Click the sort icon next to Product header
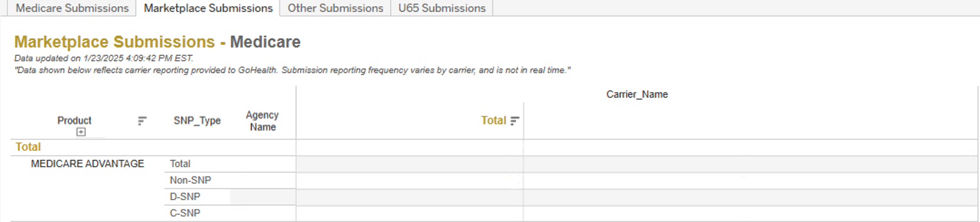 [142, 121]
